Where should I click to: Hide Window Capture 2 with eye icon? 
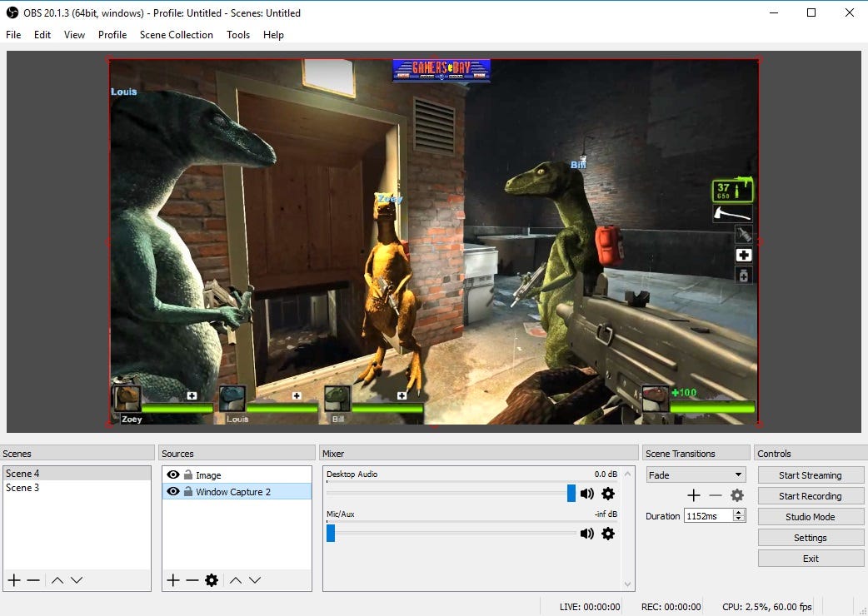(173, 491)
